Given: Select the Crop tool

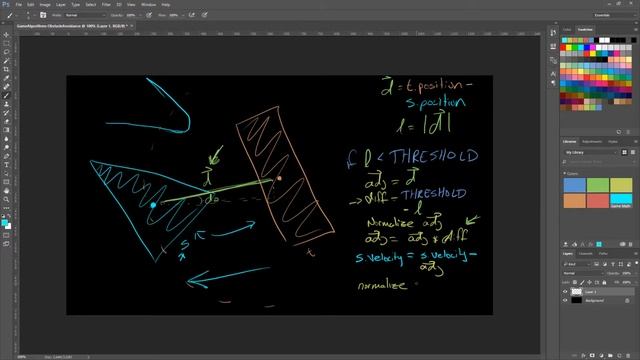Looking at the screenshot, I should [6, 69].
